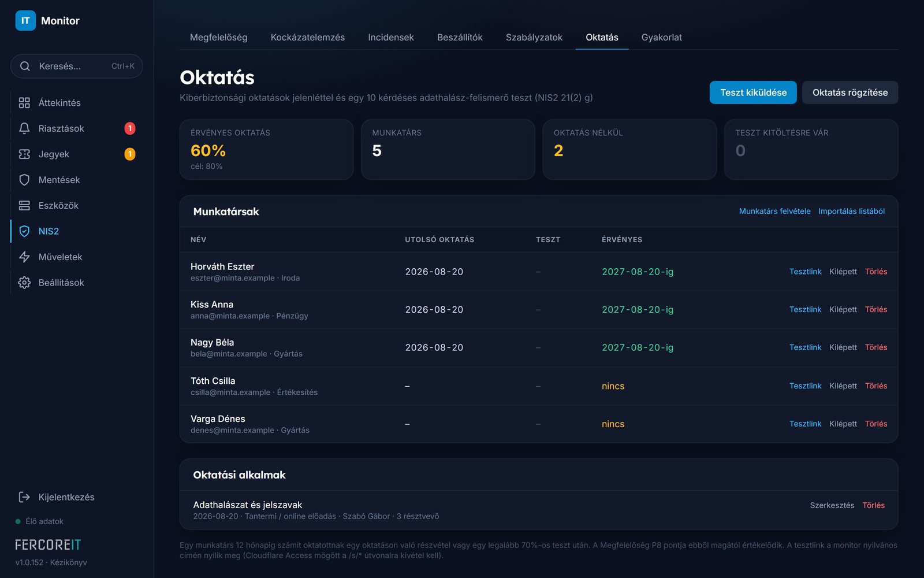Image resolution: width=924 pixels, height=578 pixels.
Task: Open the Kézikönyv link
Action: [68, 562]
